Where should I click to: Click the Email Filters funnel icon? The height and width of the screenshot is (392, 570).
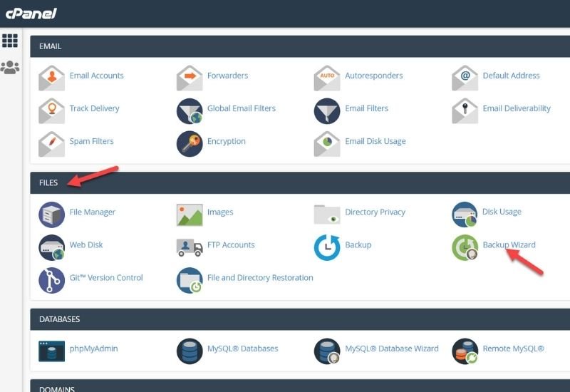327,111
